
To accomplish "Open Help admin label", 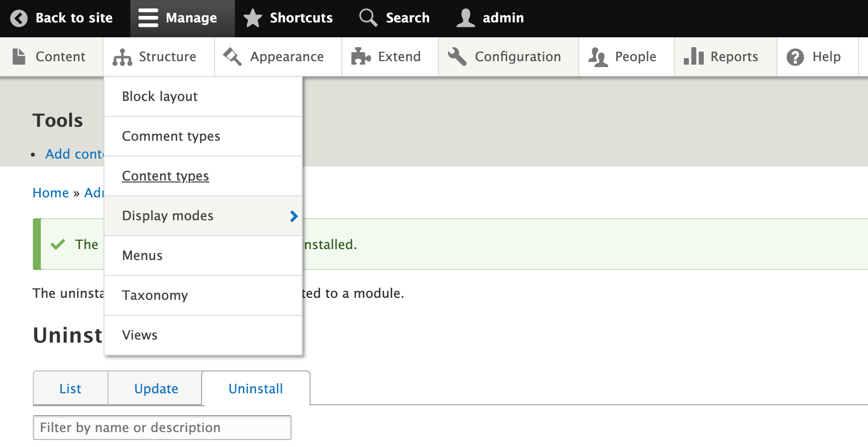I will point(826,57).
